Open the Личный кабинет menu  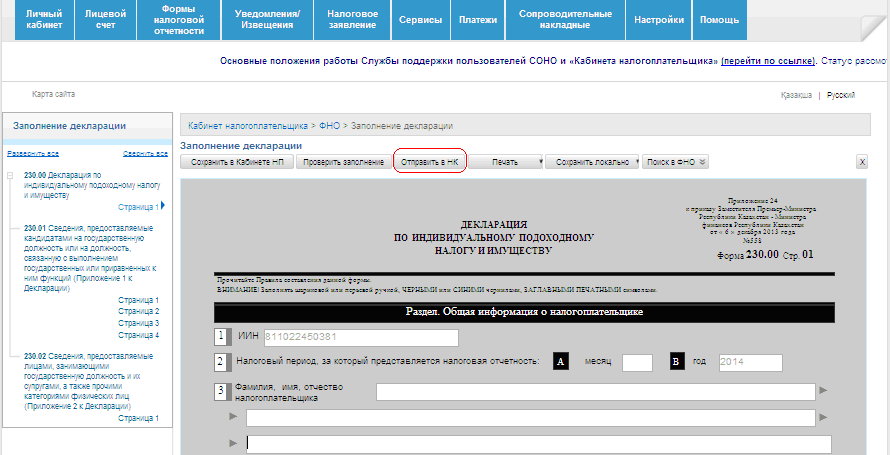pyautogui.click(x=44, y=20)
